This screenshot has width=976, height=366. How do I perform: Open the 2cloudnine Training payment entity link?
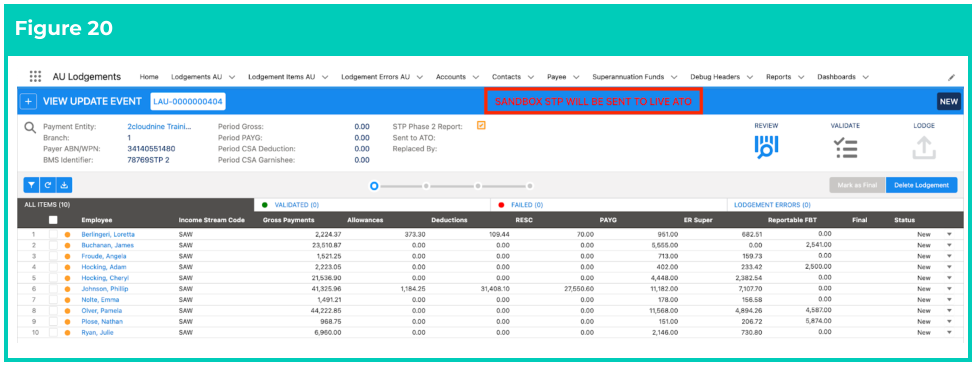(x=159, y=126)
